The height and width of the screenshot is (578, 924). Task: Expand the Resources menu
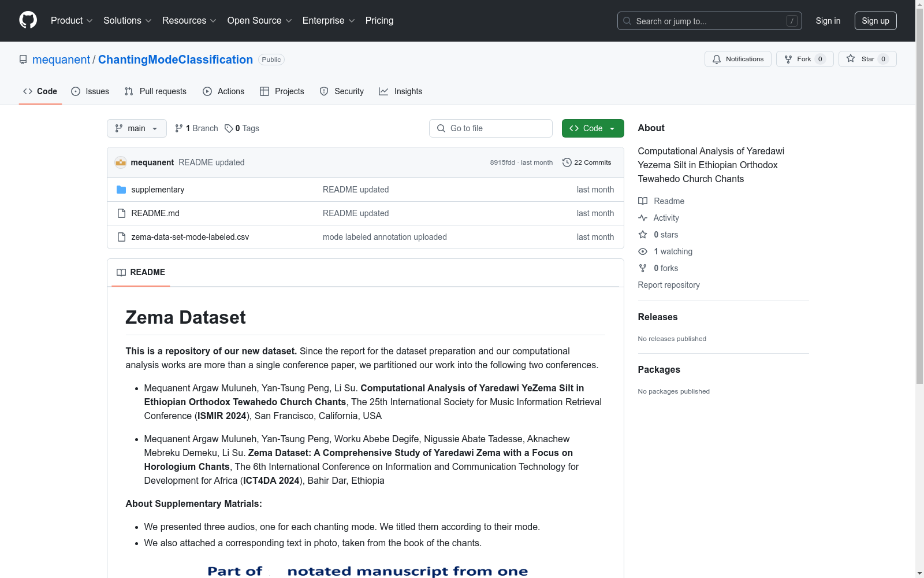[x=189, y=21]
